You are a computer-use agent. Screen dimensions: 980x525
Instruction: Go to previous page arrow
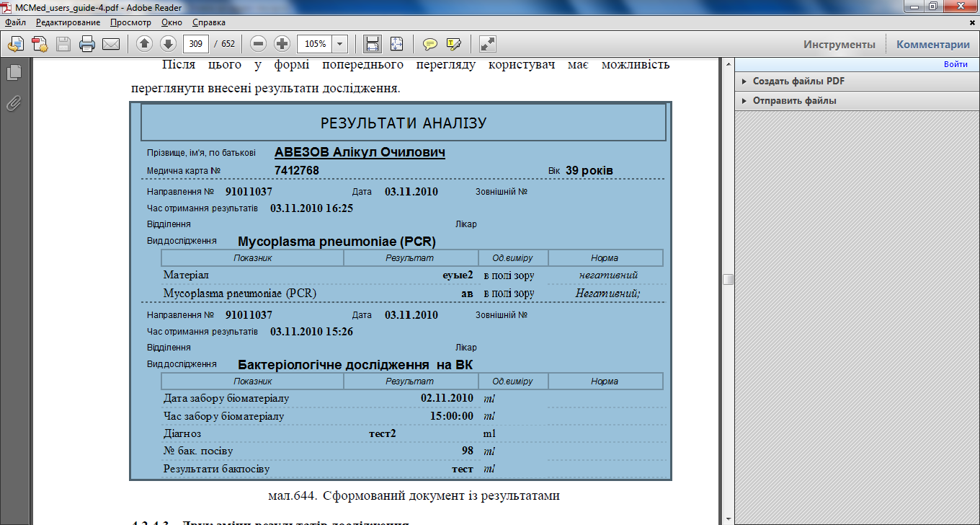point(144,44)
